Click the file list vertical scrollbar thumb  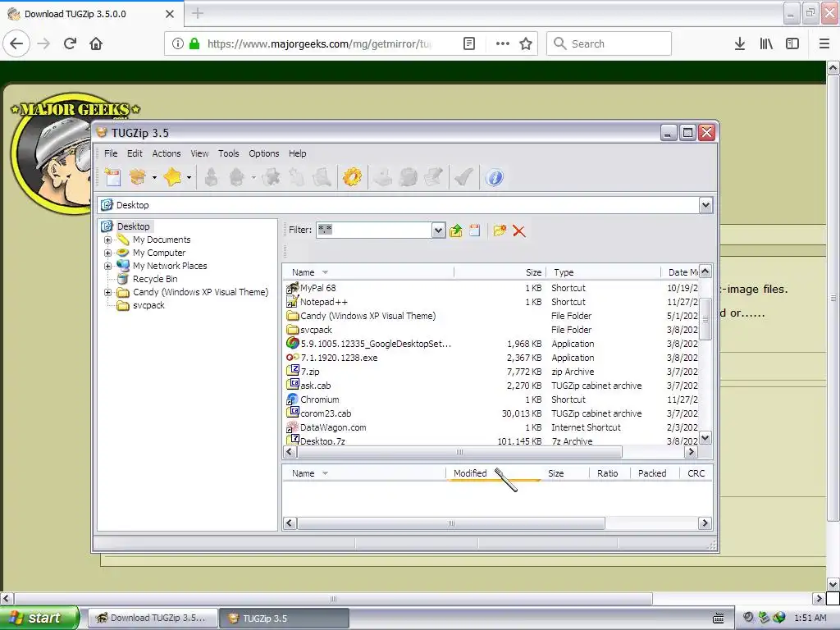click(x=705, y=319)
